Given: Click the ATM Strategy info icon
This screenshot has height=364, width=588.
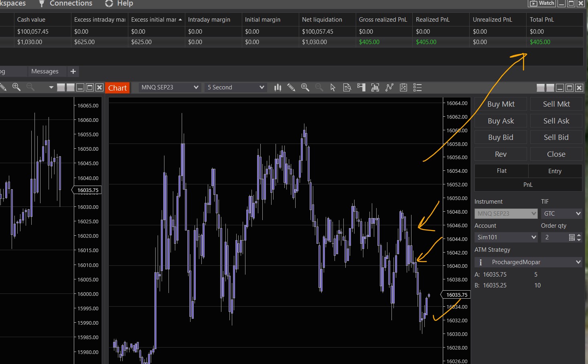Looking at the screenshot, I should coord(481,262).
